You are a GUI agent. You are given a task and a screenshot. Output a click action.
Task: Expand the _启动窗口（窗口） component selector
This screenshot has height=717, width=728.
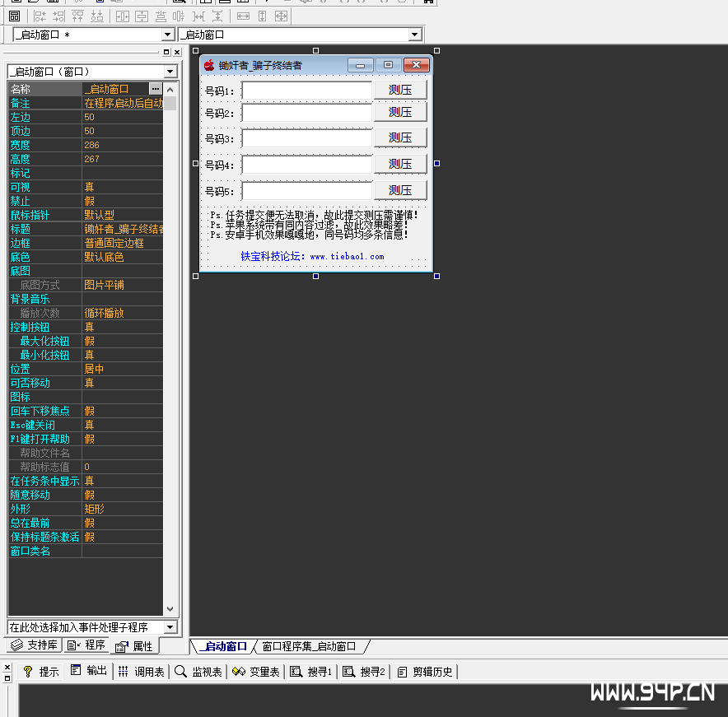click(x=170, y=72)
